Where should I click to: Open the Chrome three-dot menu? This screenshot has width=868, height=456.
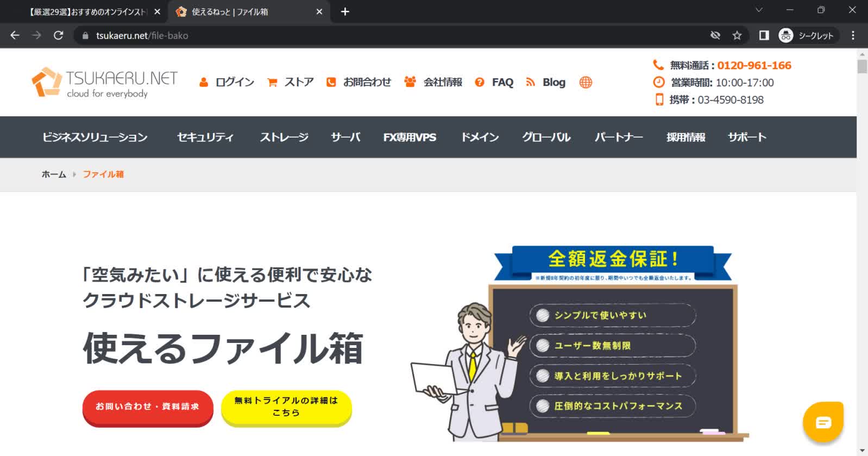point(853,35)
